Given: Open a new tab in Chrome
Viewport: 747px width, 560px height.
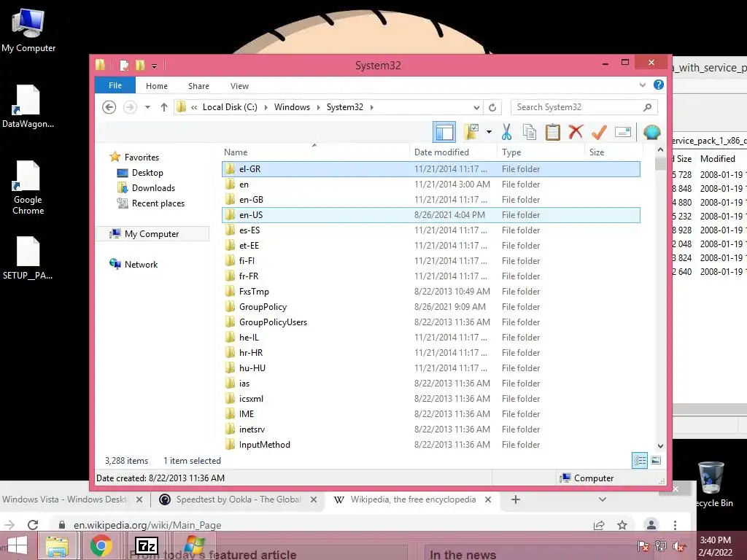Looking at the screenshot, I should [516, 499].
